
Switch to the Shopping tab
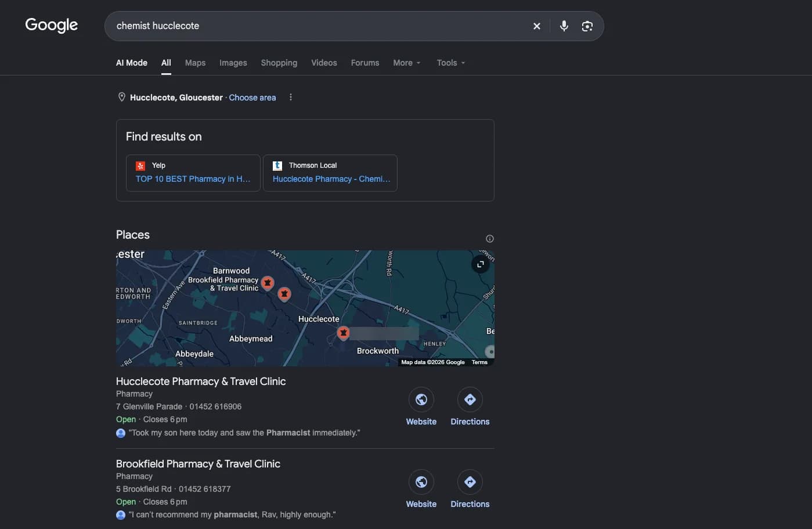pyautogui.click(x=279, y=63)
